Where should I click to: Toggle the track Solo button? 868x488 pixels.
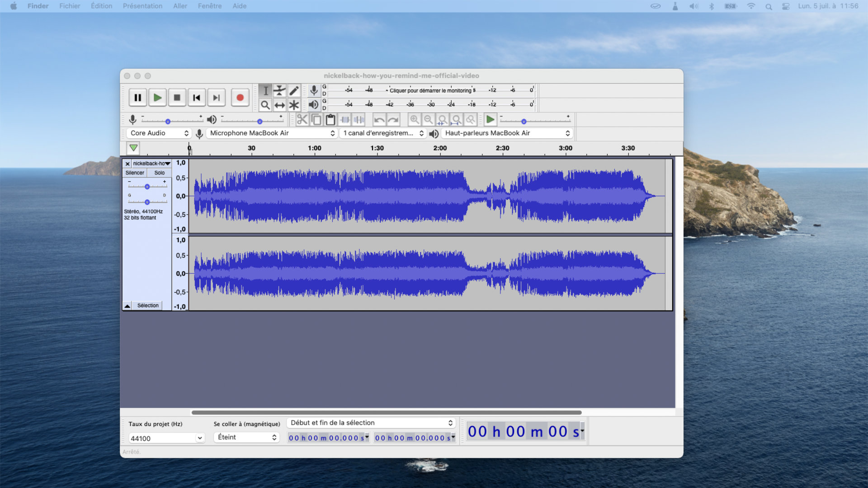coord(160,173)
